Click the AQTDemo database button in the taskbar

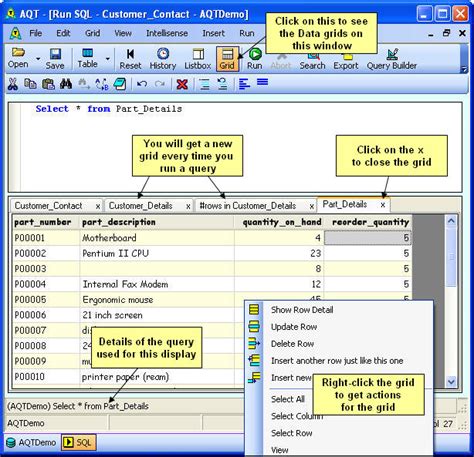click(31, 443)
